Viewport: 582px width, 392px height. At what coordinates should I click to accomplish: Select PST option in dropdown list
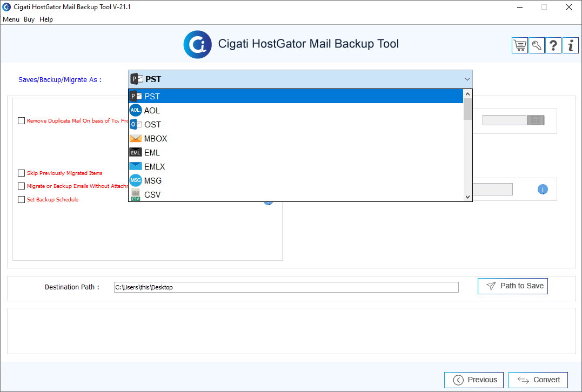[296, 97]
